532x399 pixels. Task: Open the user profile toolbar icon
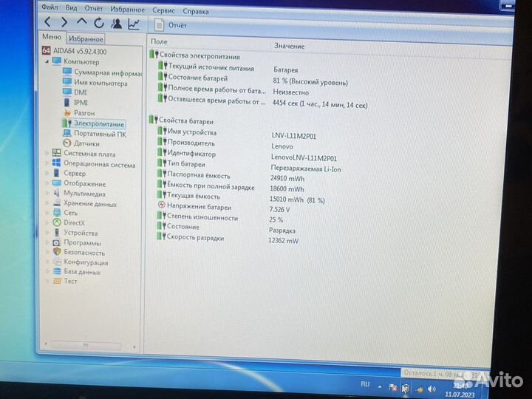(x=117, y=24)
